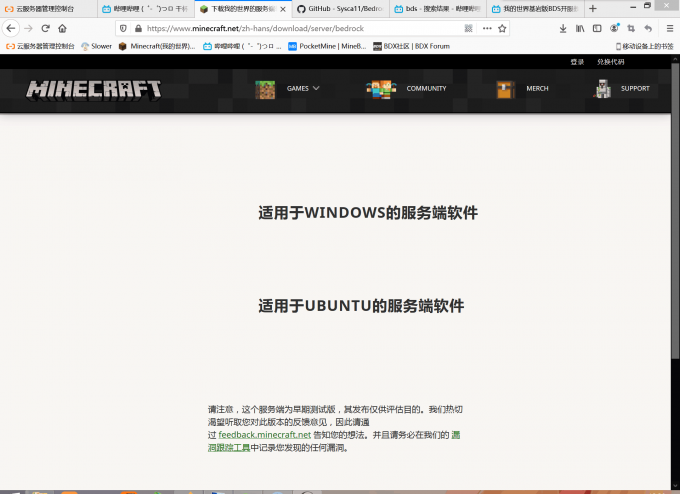Switch to the 云服务器管理控制台 tab

coord(48,9)
